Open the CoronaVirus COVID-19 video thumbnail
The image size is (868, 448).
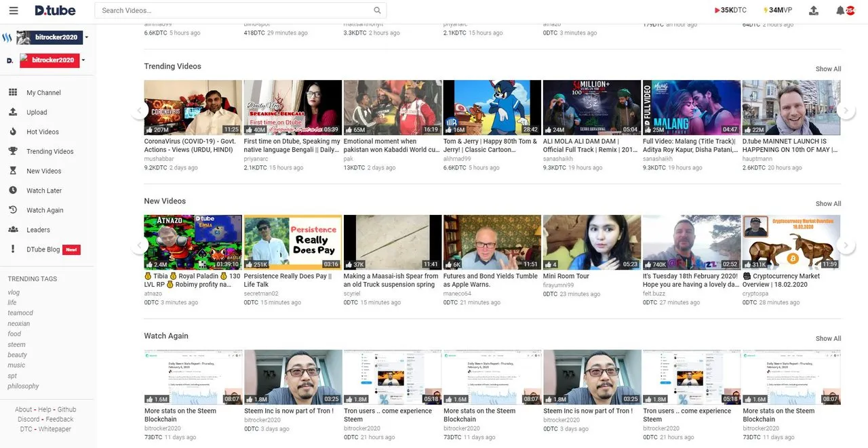193,107
